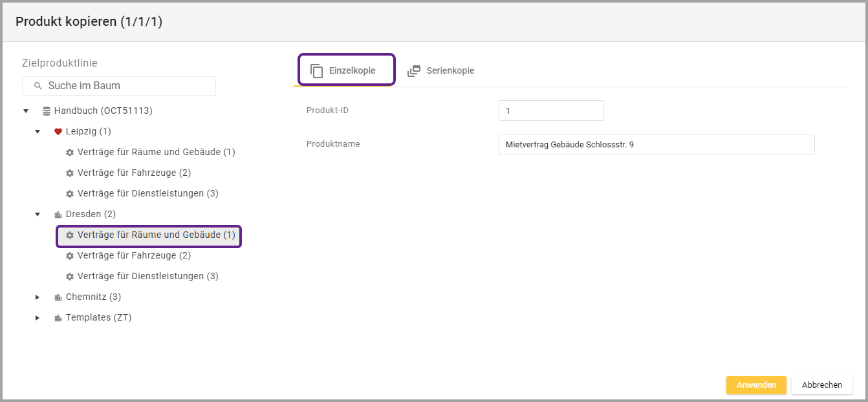Click the red heart icon beside Leipzig

58,132
